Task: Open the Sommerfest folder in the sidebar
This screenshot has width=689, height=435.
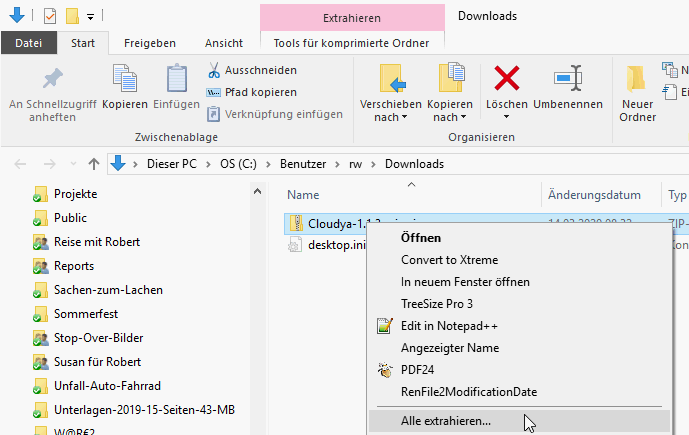Action: pos(81,314)
